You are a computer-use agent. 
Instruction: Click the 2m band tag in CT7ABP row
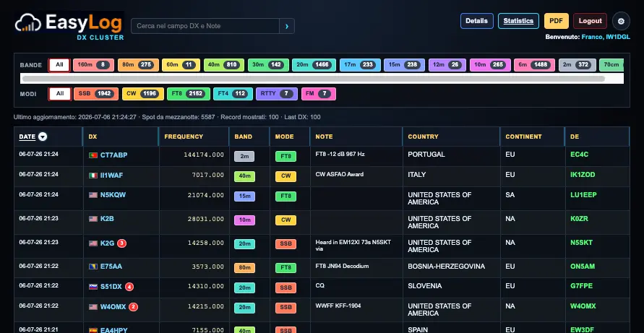tap(244, 157)
